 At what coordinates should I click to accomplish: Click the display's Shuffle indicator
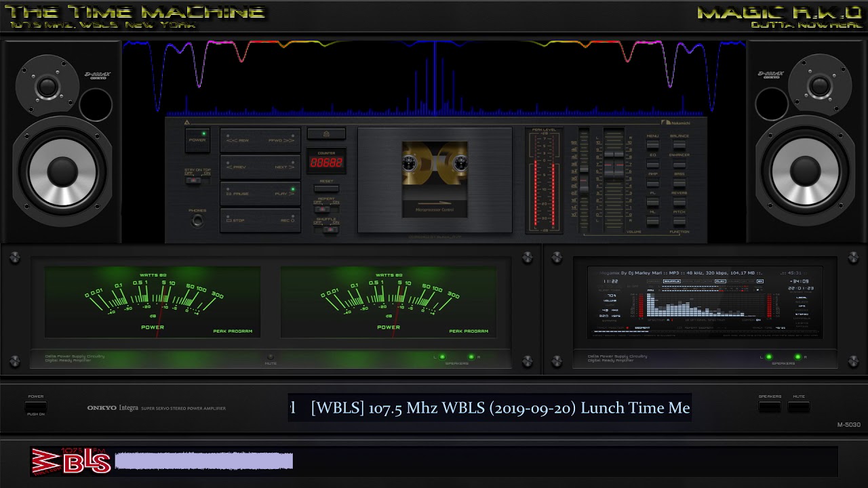coord(671,281)
